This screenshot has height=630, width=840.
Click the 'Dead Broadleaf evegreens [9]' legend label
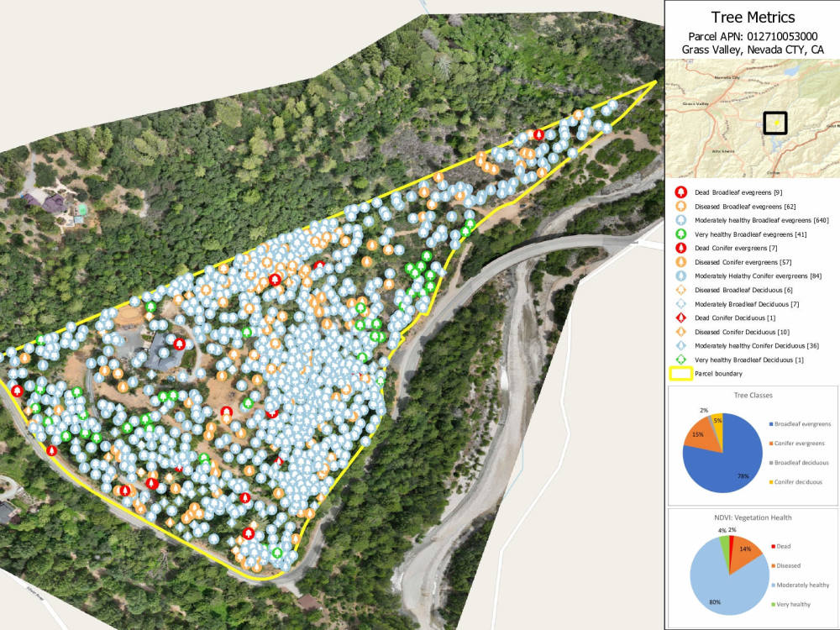tap(738, 192)
